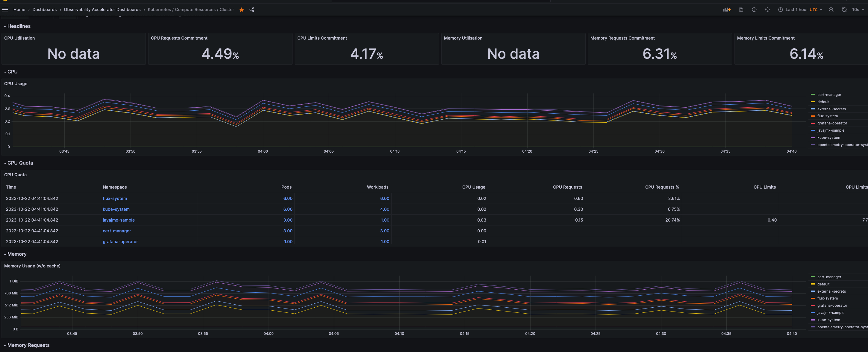
Task: Click kube-system color swatch in CPU Usage legend
Action: click(813, 137)
